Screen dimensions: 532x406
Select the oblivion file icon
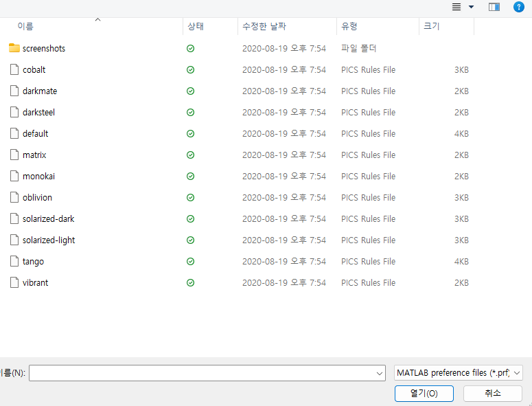(x=14, y=197)
